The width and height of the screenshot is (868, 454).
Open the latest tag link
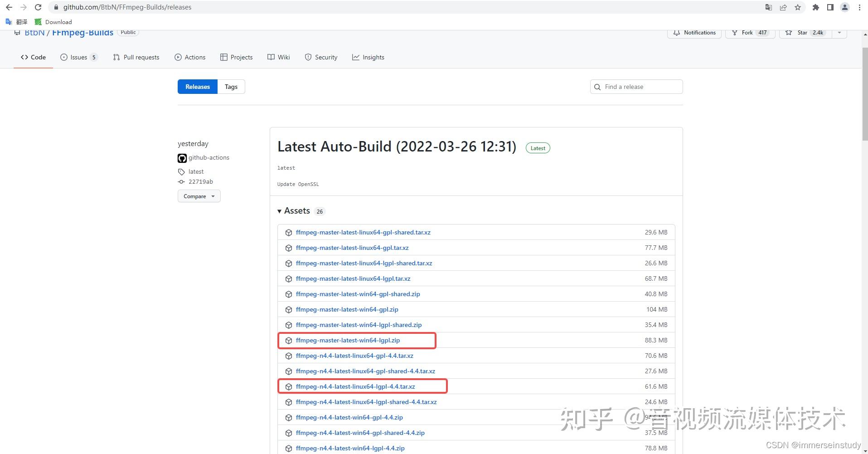[196, 171]
